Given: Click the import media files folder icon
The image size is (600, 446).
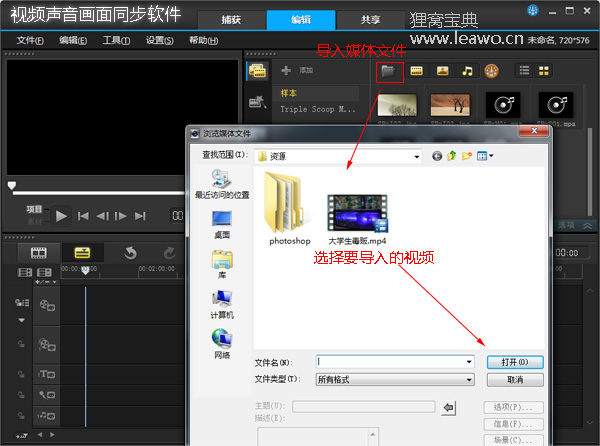Looking at the screenshot, I should click(x=389, y=71).
